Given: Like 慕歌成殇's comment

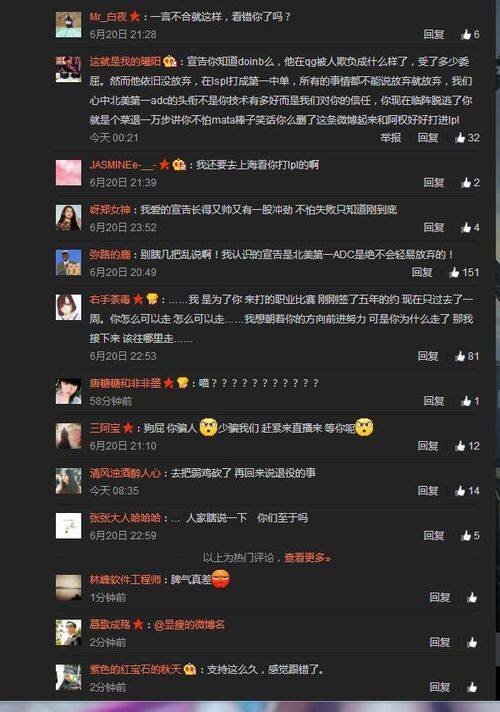Looking at the screenshot, I should tap(472, 642).
